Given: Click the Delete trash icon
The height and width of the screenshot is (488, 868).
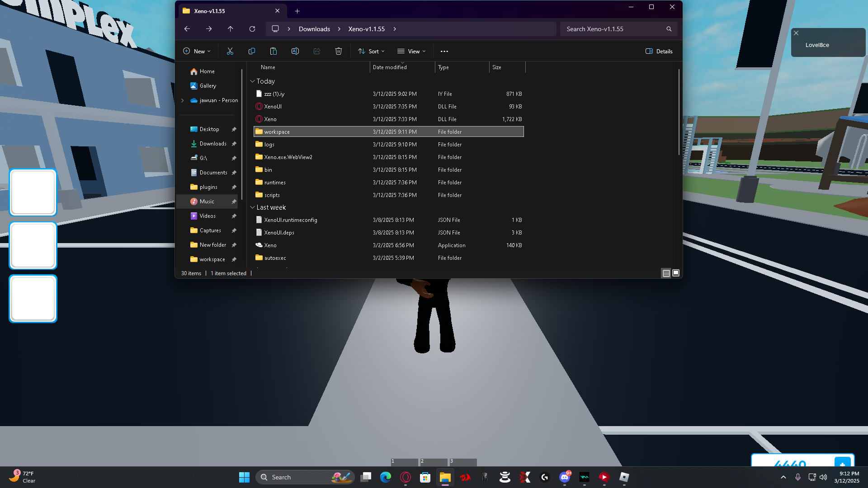Looking at the screenshot, I should (x=338, y=51).
